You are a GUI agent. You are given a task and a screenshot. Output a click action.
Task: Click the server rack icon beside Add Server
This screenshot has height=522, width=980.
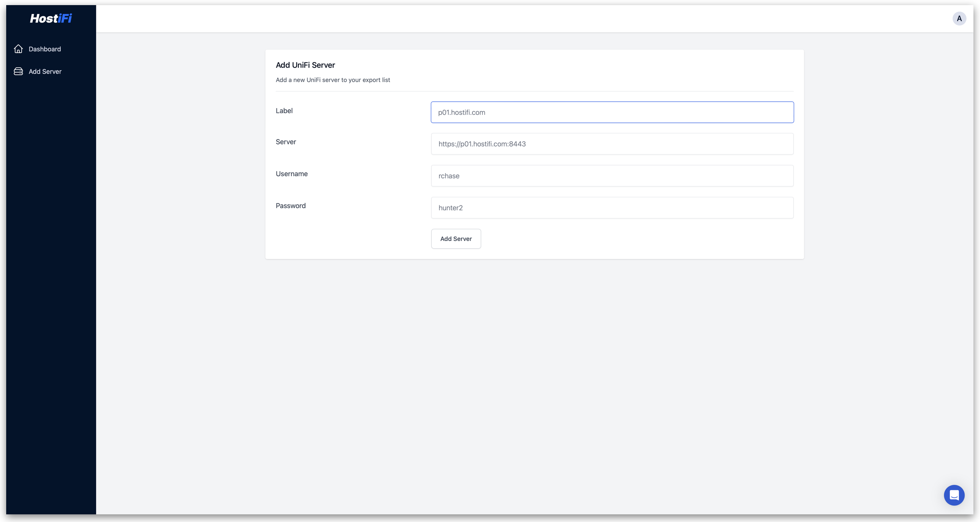18,71
